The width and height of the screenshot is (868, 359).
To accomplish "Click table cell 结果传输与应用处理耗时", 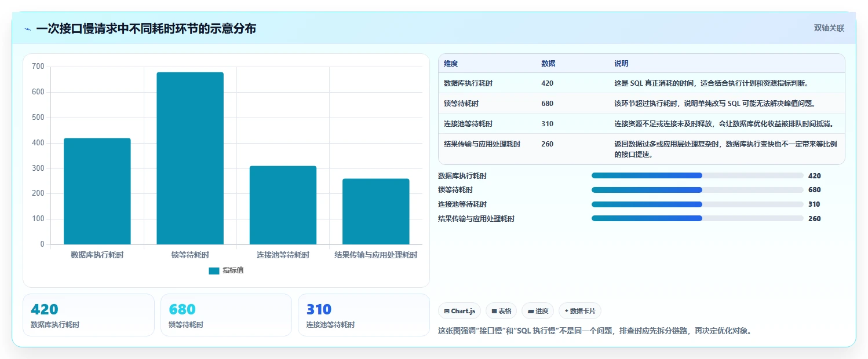I will 482,144.
